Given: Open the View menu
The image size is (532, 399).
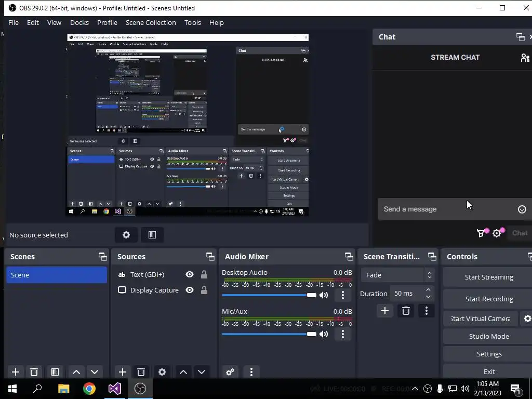Looking at the screenshot, I should click(x=54, y=22).
